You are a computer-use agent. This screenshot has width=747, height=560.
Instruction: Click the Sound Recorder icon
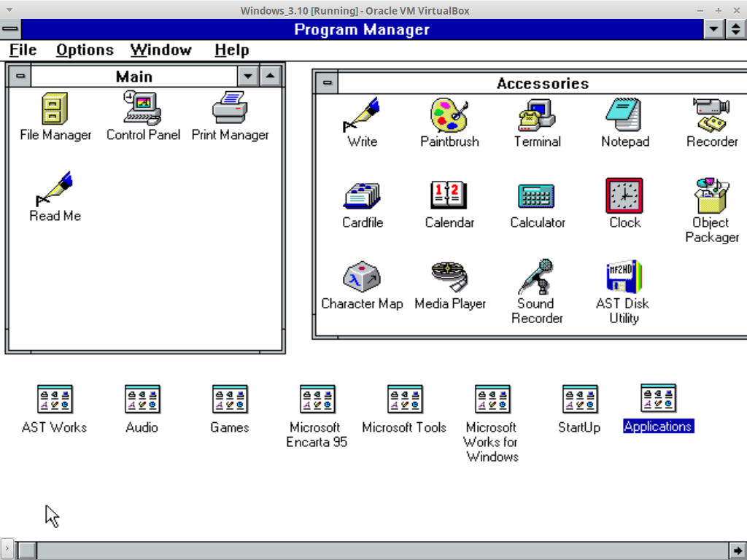[537, 277]
